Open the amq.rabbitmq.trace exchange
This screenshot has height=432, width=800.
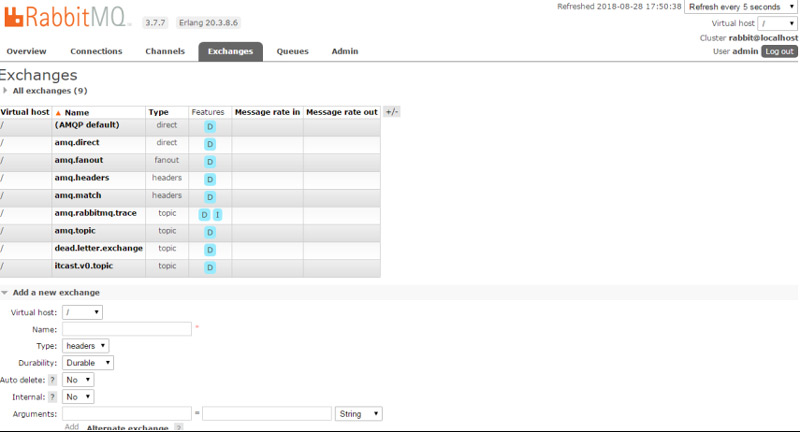95,213
